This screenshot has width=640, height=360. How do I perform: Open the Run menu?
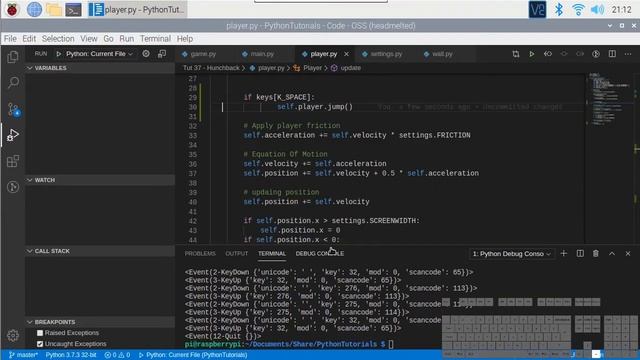[127, 39]
